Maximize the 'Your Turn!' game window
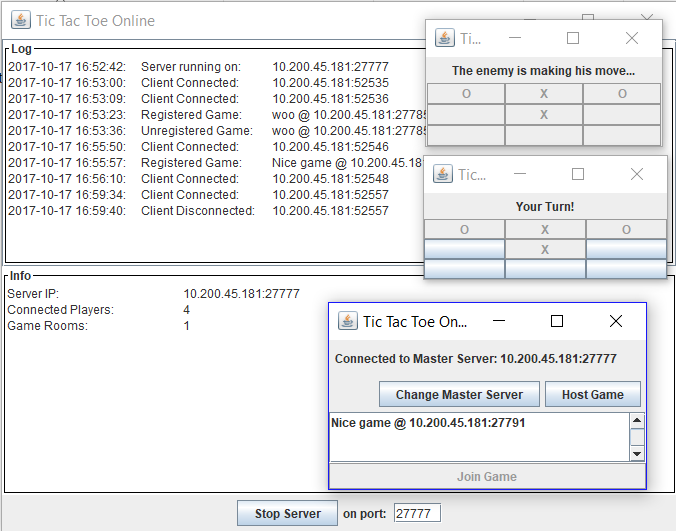This screenshot has width=676, height=531. click(x=578, y=174)
